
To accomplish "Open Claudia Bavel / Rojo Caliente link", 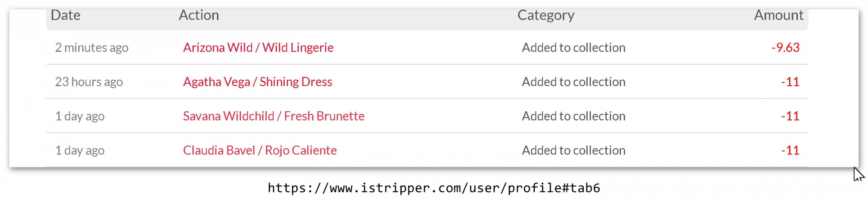I will pos(260,150).
